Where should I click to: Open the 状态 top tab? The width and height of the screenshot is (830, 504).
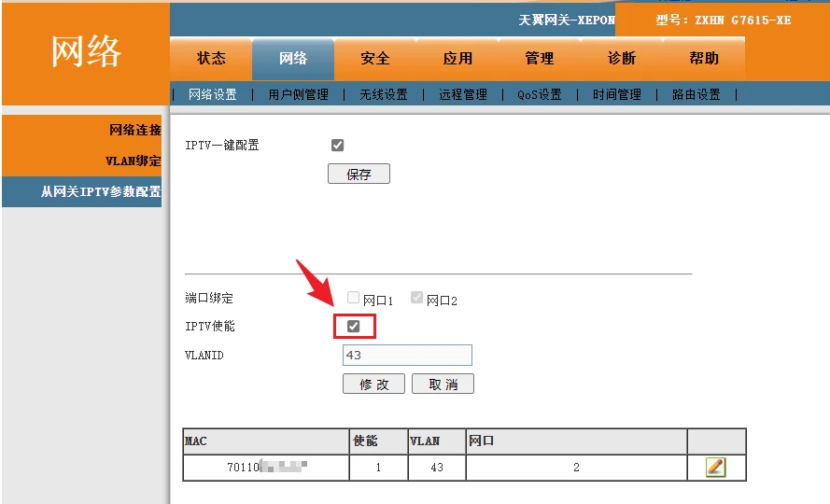tap(211, 58)
